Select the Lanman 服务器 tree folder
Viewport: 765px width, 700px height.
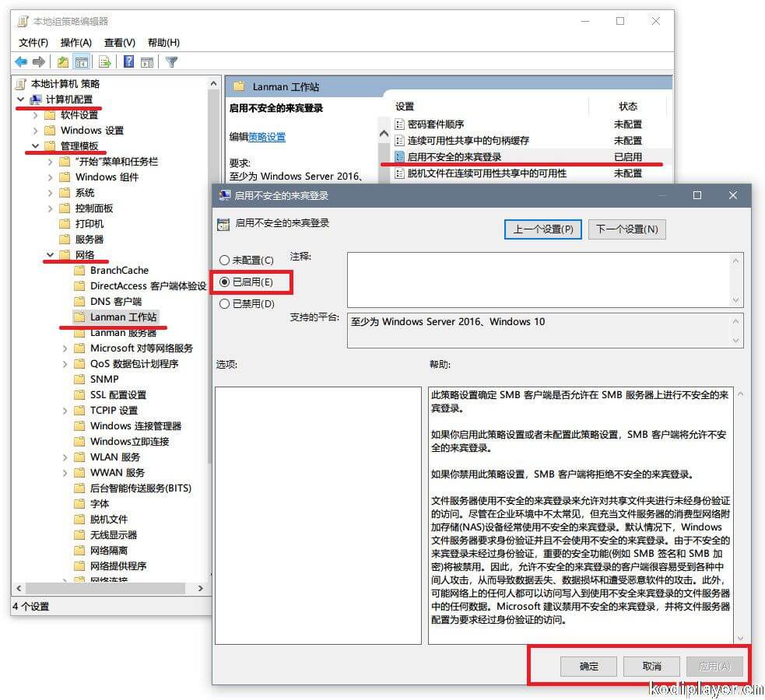(123, 333)
